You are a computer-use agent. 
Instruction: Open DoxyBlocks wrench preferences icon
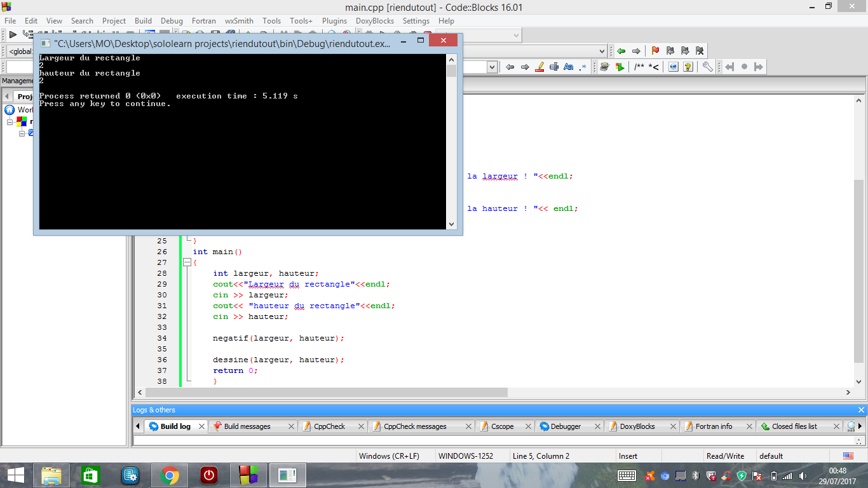(x=707, y=67)
